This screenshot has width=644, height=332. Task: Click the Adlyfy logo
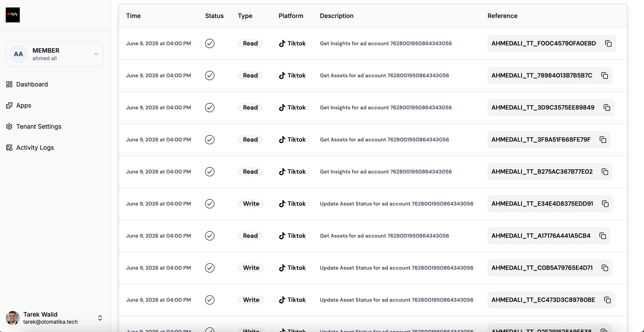[x=13, y=15]
